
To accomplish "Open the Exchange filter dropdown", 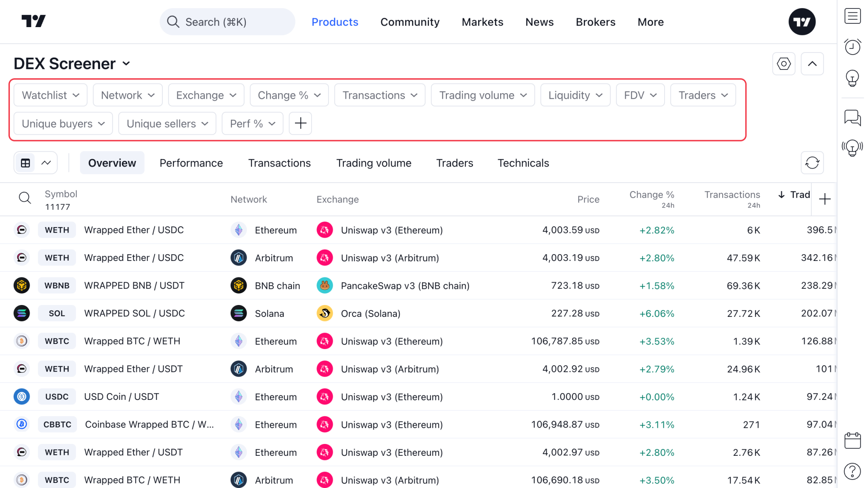I will (x=206, y=95).
